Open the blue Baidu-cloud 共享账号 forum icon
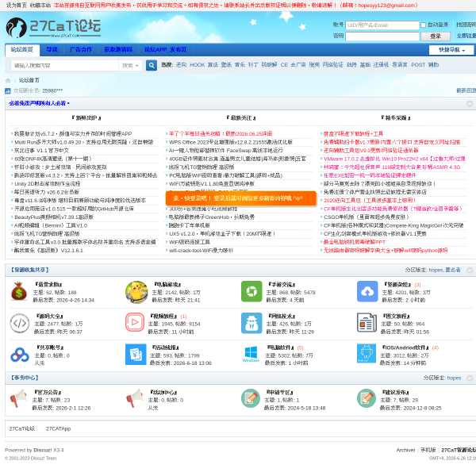The height and width of the screenshot is (476, 476). coord(20,355)
